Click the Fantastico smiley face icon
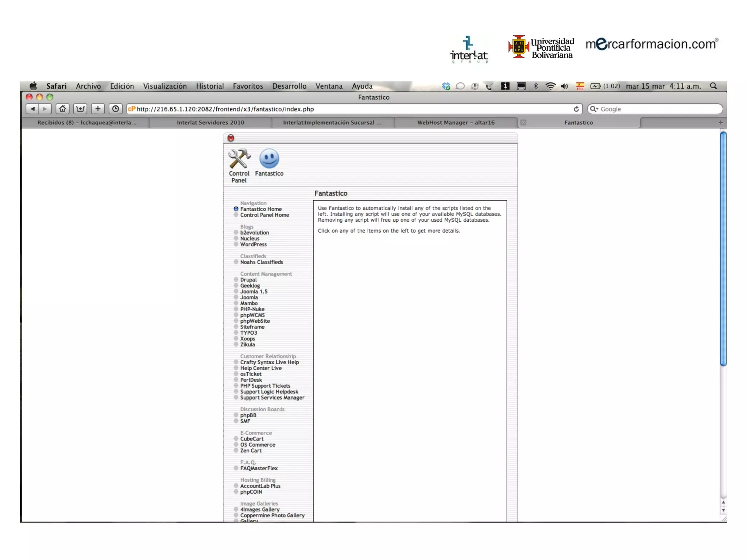Image resolution: width=747 pixels, height=560 pixels. click(269, 159)
